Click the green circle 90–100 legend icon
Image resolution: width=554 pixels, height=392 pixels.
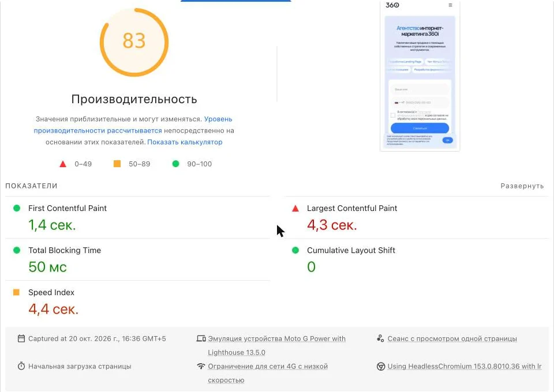tap(175, 164)
